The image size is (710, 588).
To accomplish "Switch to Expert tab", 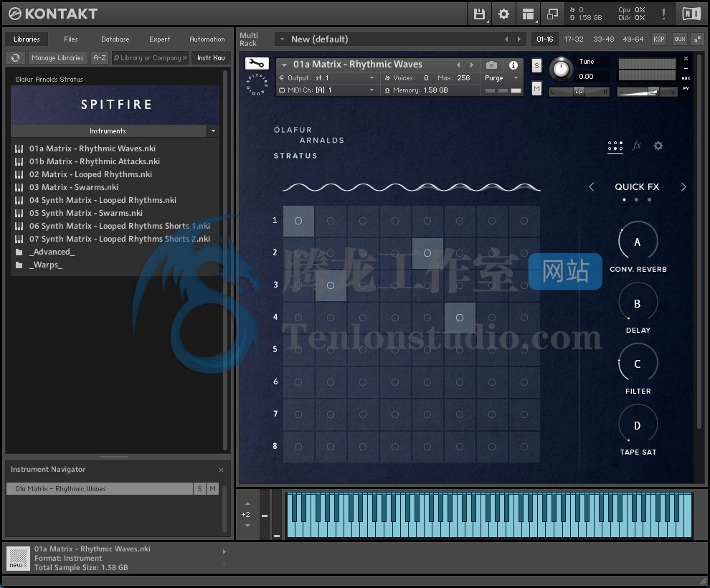I will [159, 39].
